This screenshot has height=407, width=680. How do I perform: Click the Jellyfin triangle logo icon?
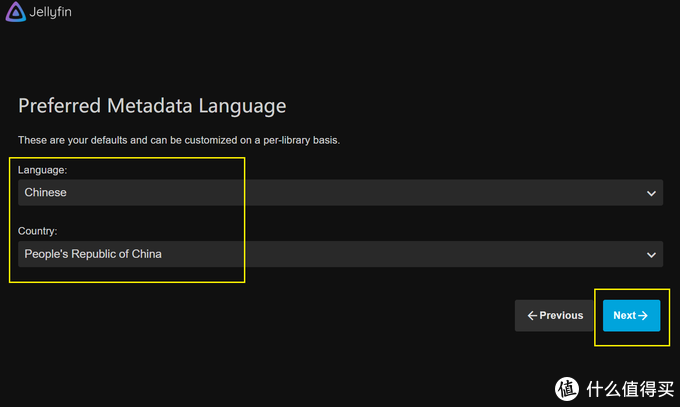(x=16, y=14)
